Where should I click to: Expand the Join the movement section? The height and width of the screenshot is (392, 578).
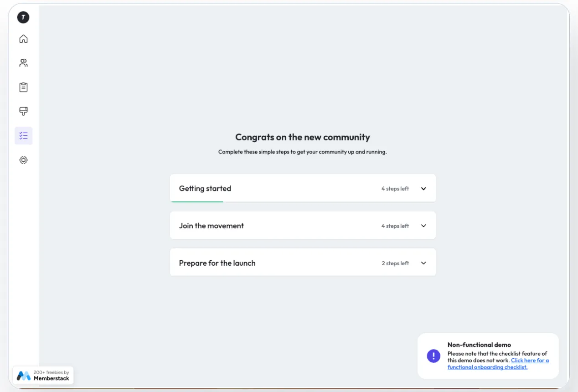[x=303, y=225]
